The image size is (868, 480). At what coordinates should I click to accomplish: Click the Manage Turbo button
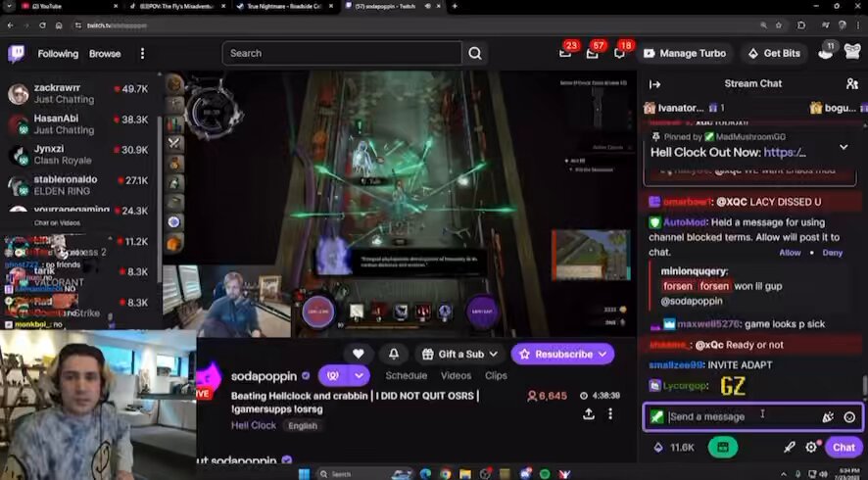684,53
